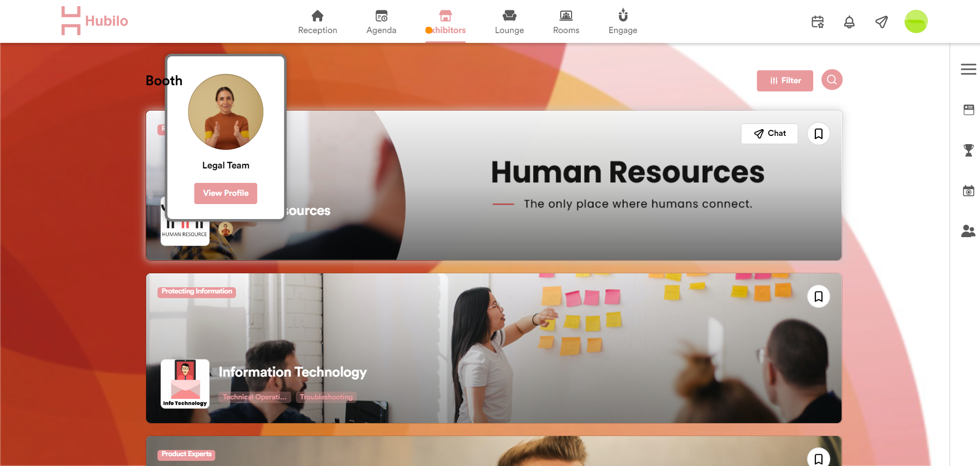This screenshot has width=980, height=466.
Task: Click the search booths icon
Action: (832, 80)
